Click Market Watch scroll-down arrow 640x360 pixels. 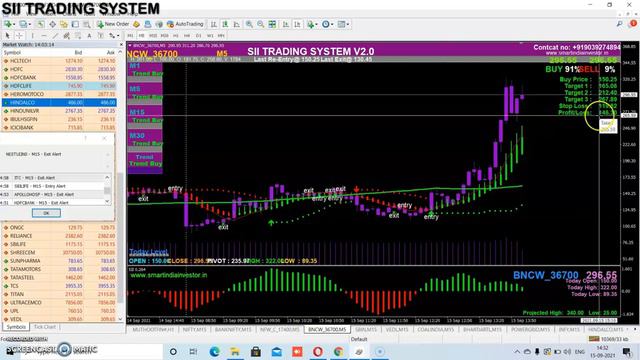[120, 319]
